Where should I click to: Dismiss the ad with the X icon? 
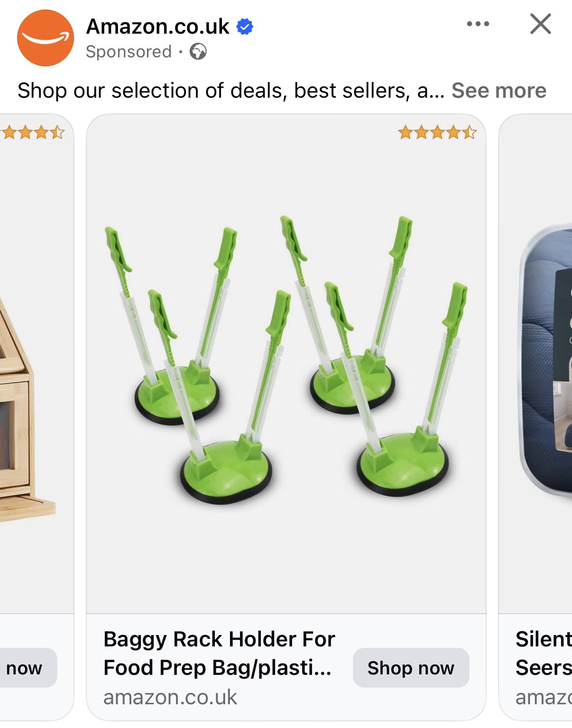click(x=541, y=24)
